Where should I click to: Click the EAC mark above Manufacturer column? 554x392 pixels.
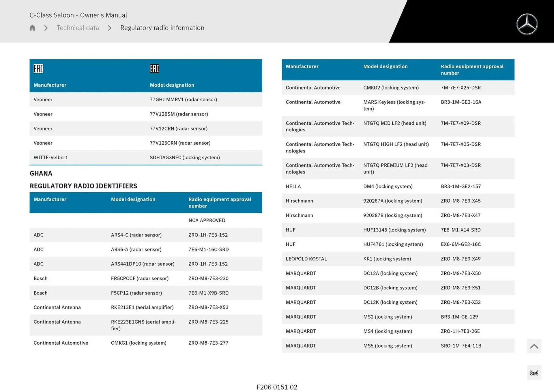click(38, 68)
